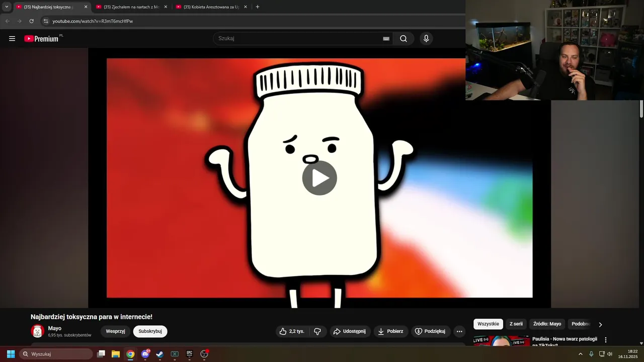Click the Wyszukaj taskbar search box

click(56, 354)
